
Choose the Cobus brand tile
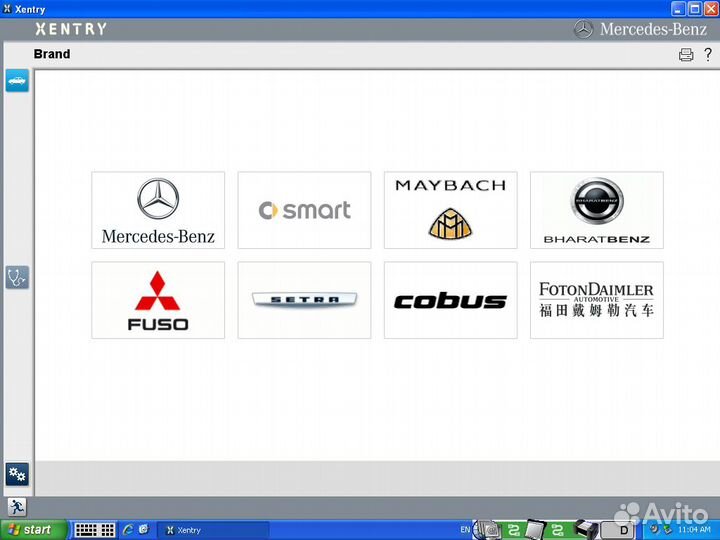pos(450,300)
